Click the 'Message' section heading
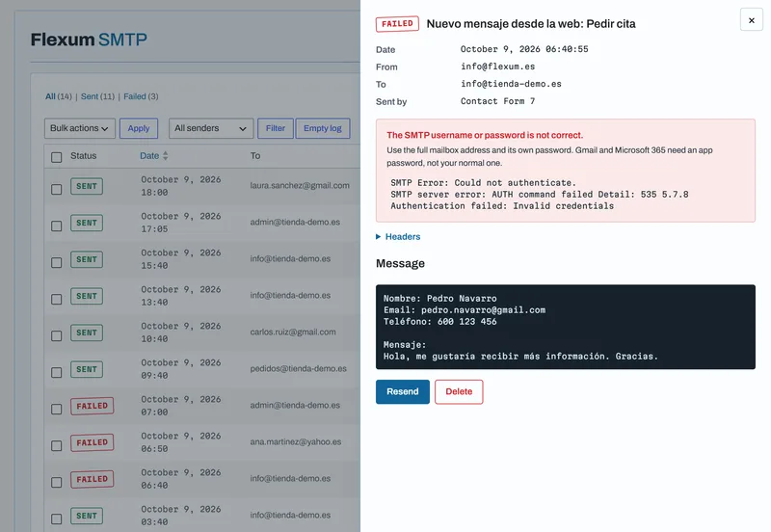The width and height of the screenshot is (771, 532). [x=400, y=263]
